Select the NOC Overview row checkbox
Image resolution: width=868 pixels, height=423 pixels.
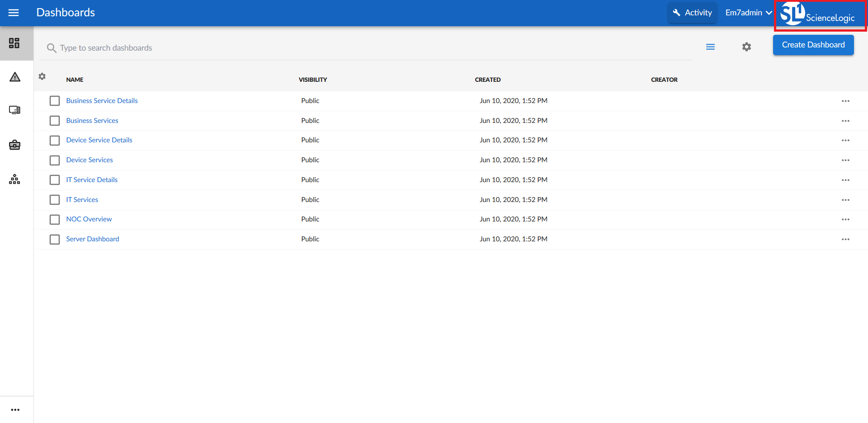55,220
